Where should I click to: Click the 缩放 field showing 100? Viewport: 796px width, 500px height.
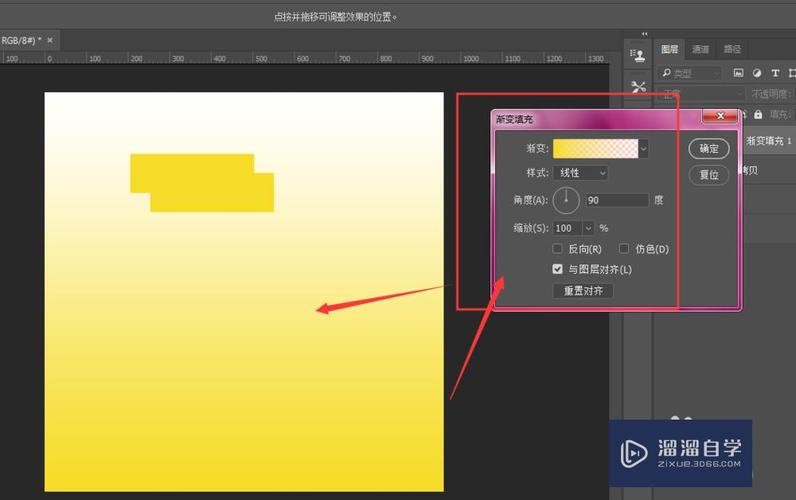(x=568, y=228)
